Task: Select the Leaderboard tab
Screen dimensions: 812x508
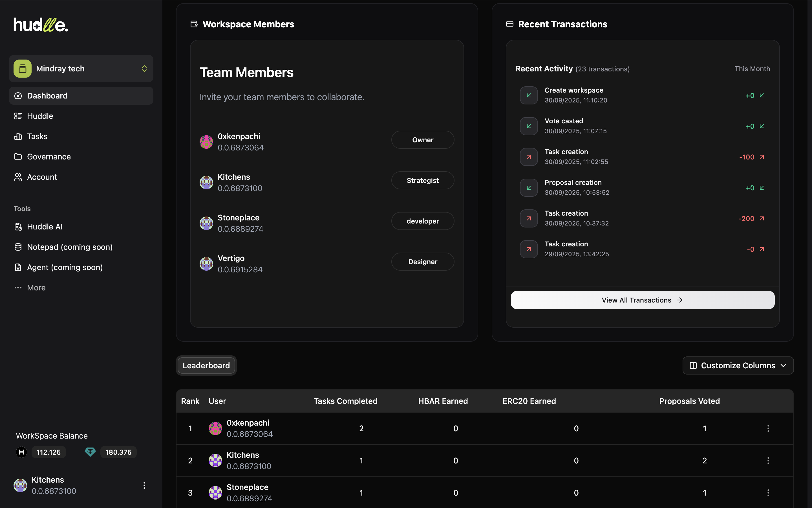Action: tap(206, 365)
